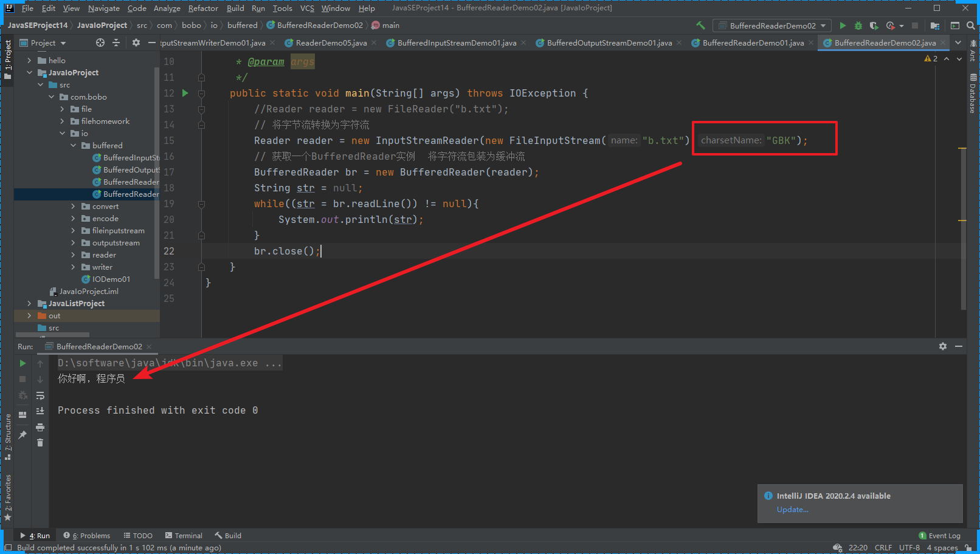Hide the Run panel with minus icon

pos(959,346)
